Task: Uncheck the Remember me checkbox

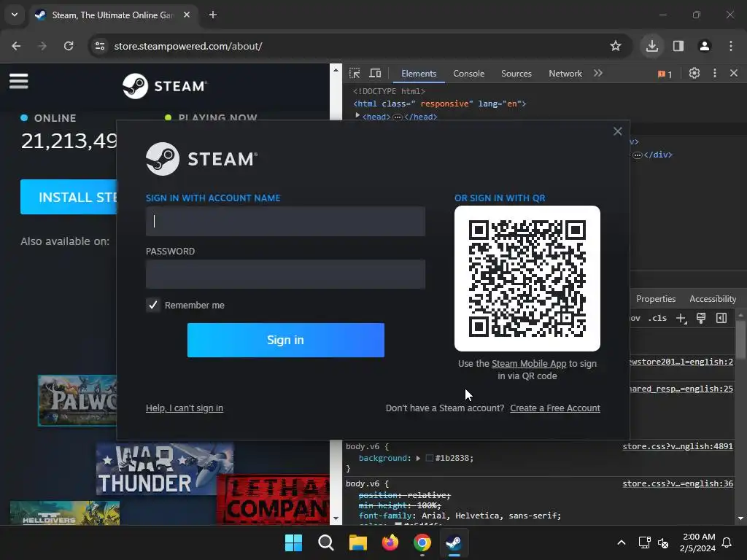Action: (153, 306)
